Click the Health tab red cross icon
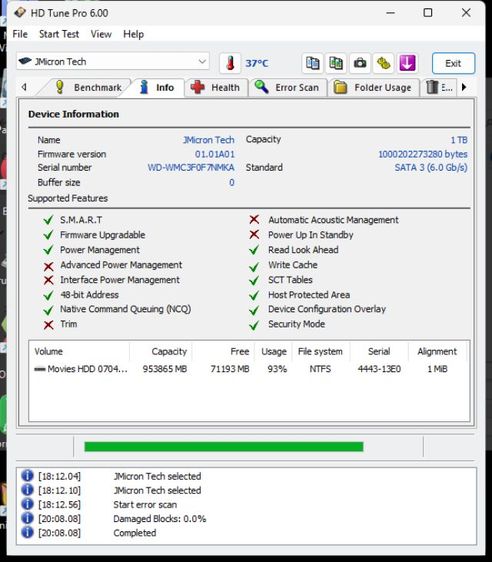 click(x=197, y=87)
